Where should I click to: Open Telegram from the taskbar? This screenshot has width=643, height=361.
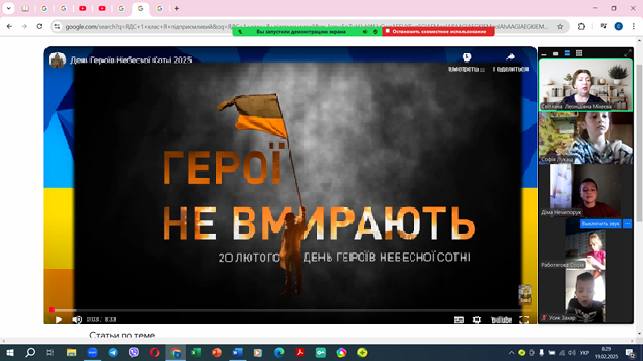[x=113, y=352]
